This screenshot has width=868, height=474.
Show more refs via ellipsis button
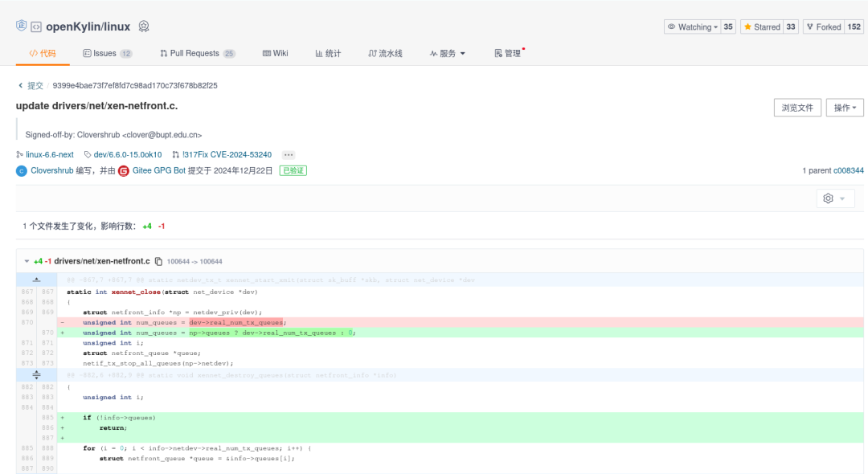(x=289, y=154)
